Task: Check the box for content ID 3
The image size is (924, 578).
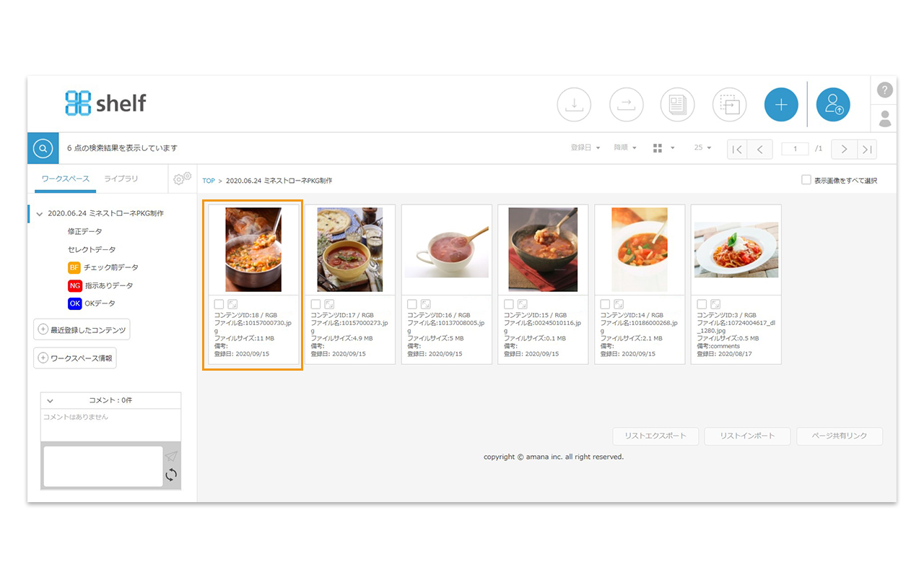Action: 702,304
